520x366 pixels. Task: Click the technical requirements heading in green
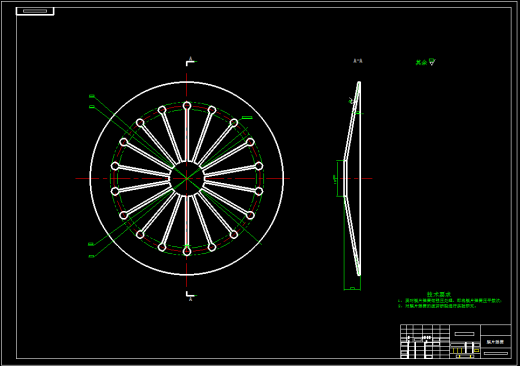[439, 294]
